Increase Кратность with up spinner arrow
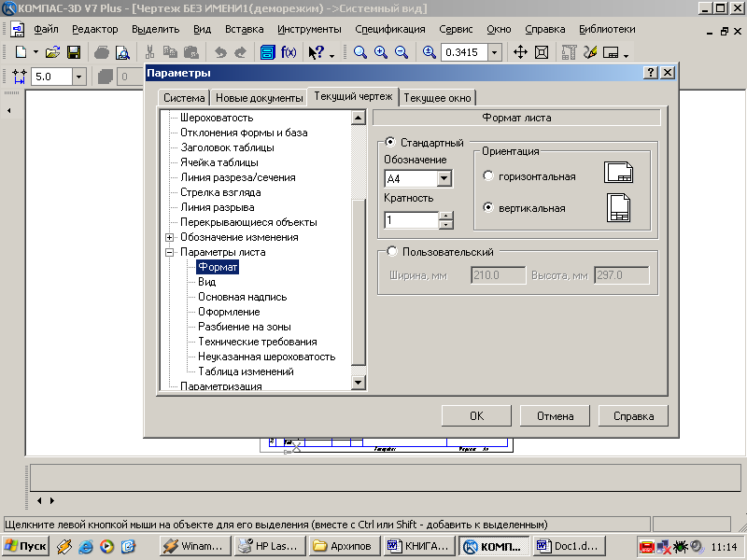747x560 pixels. pyautogui.click(x=446, y=216)
